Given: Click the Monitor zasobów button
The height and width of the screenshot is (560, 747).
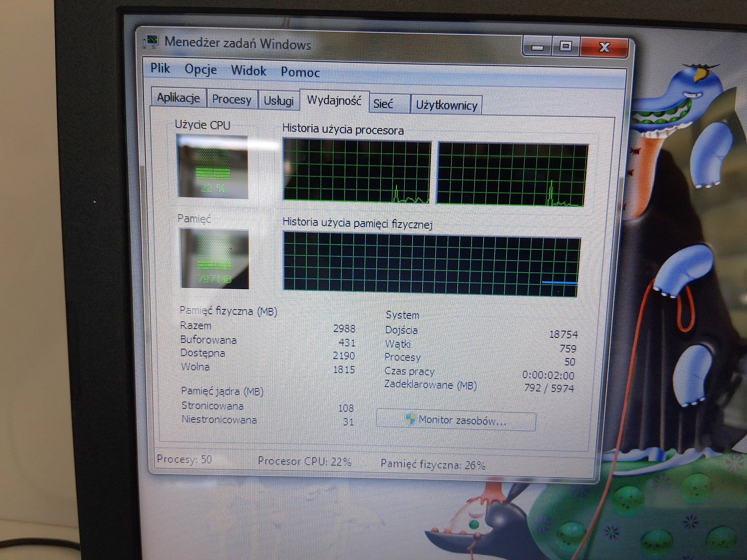Looking at the screenshot, I should pos(456,421).
